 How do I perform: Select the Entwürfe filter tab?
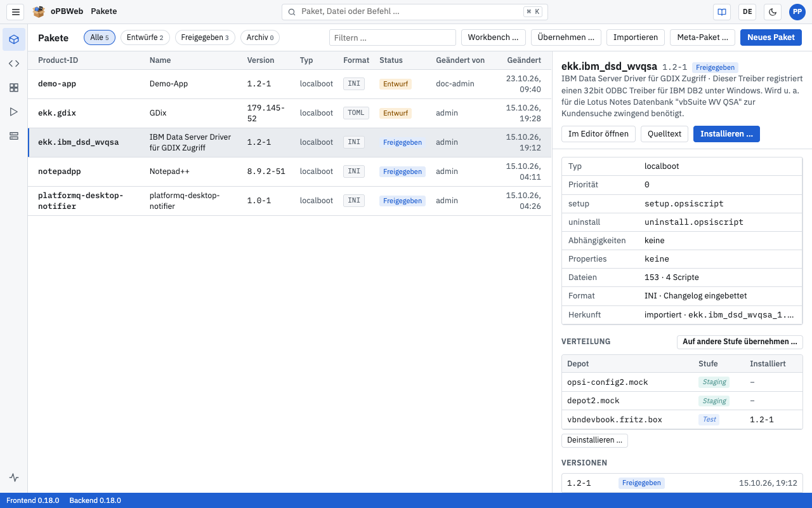[x=145, y=37]
